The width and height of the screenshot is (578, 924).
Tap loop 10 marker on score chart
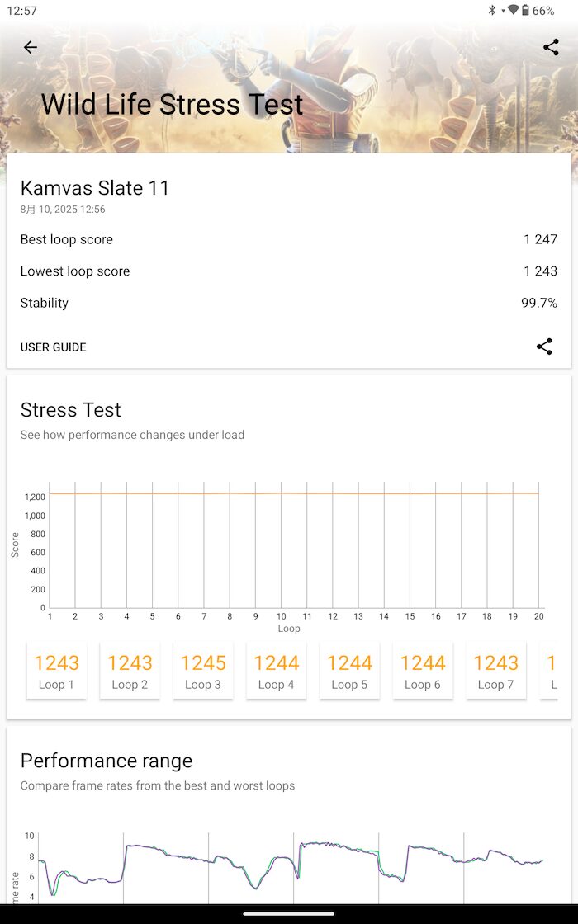282,616
